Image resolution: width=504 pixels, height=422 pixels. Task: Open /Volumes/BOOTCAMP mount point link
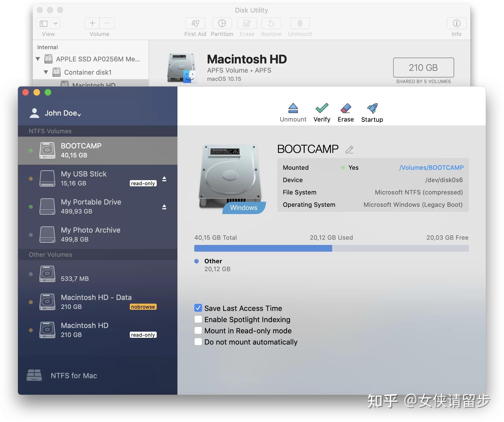[432, 168]
